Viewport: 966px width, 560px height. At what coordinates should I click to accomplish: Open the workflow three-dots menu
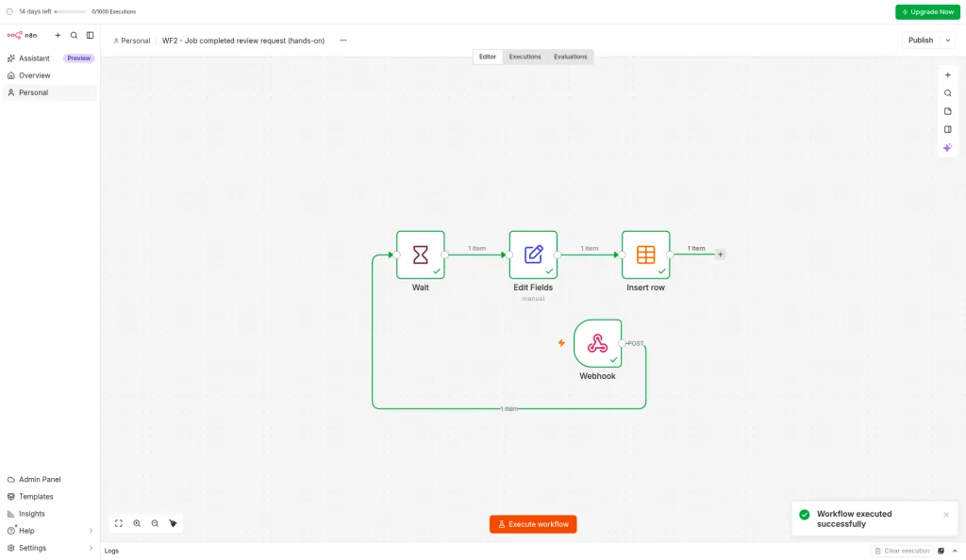tap(343, 41)
